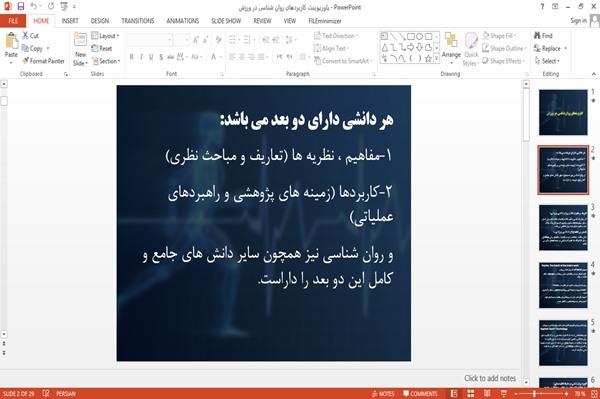Start Slide Show from the status bar

[x=504, y=393]
